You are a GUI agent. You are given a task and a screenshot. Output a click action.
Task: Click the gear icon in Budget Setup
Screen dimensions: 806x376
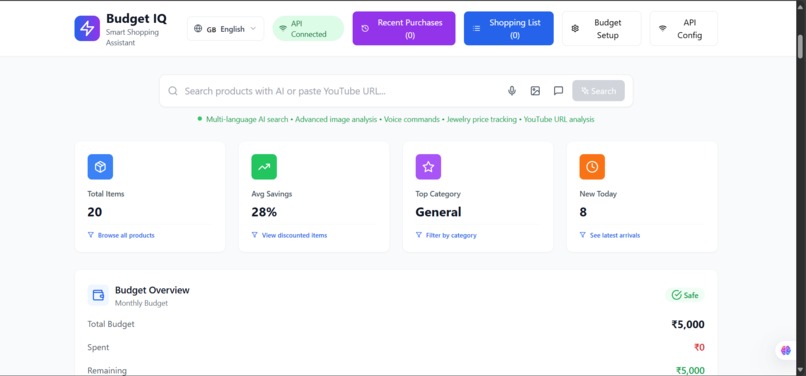coord(575,29)
